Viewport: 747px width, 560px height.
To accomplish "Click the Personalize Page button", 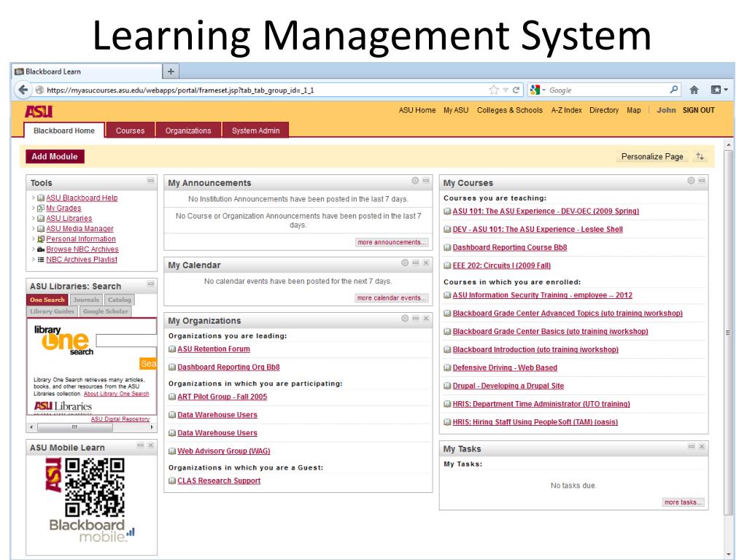I will tap(652, 157).
